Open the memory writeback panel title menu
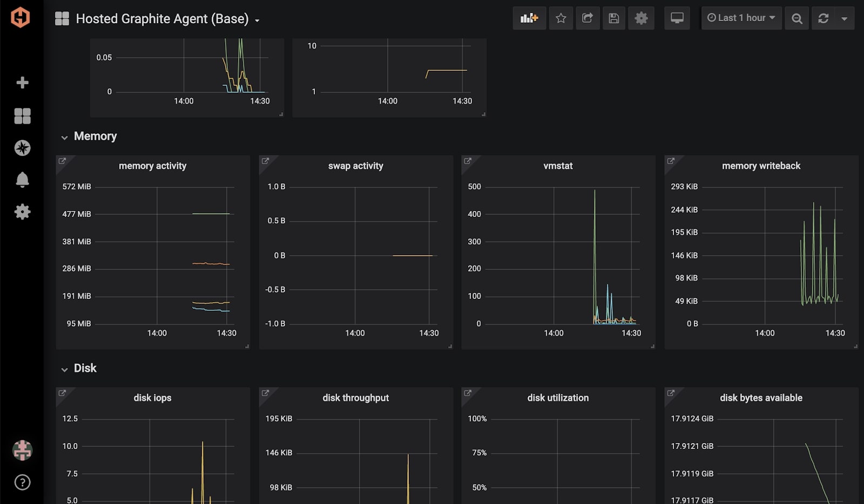The height and width of the screenshot is (504, 864). [761, 166]
